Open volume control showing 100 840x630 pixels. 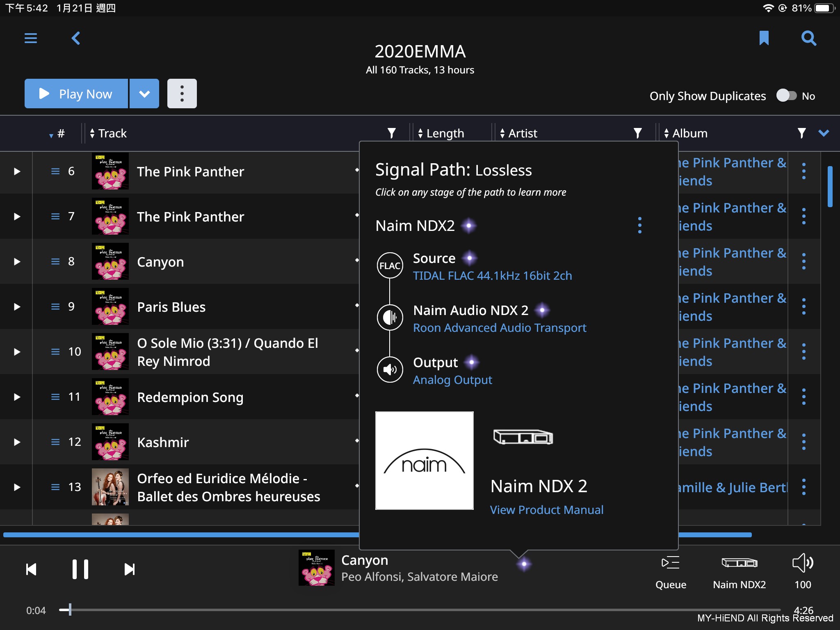point(803,573)
